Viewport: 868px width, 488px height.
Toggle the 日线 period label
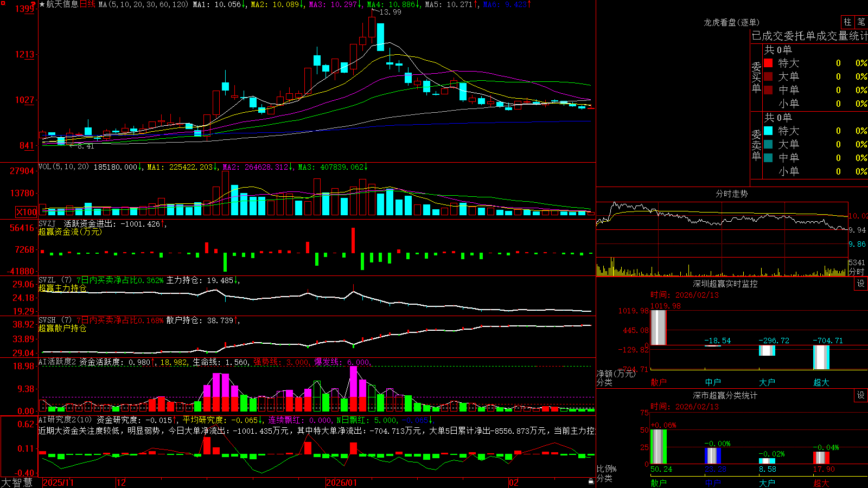[87, 4]
